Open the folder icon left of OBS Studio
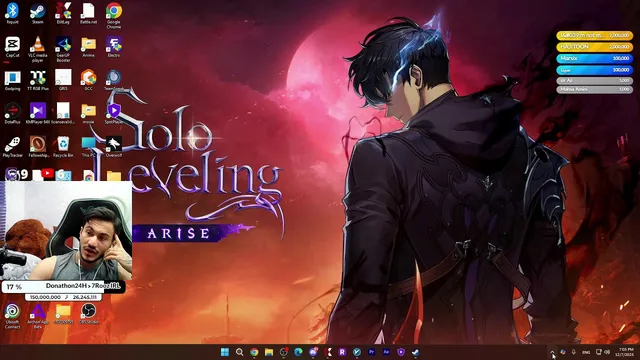The height and width of the screenshot is (360, 640). 63,313
